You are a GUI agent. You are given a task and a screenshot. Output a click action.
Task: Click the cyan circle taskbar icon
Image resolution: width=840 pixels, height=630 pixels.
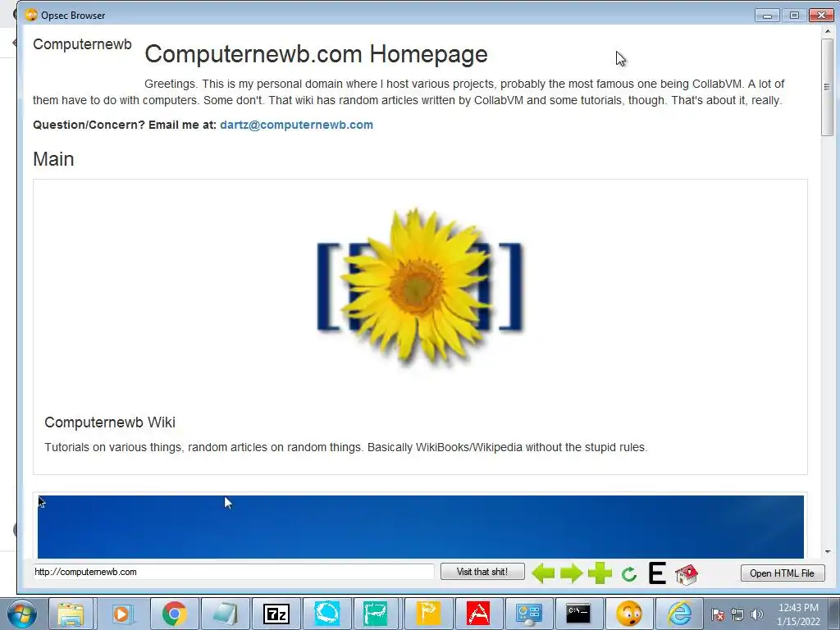[x=326, y=614]
